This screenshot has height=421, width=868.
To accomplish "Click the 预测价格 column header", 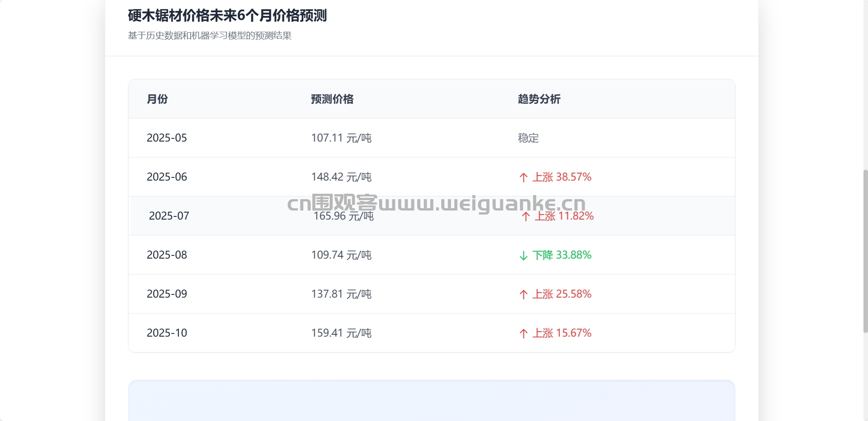I will (332, 99).
